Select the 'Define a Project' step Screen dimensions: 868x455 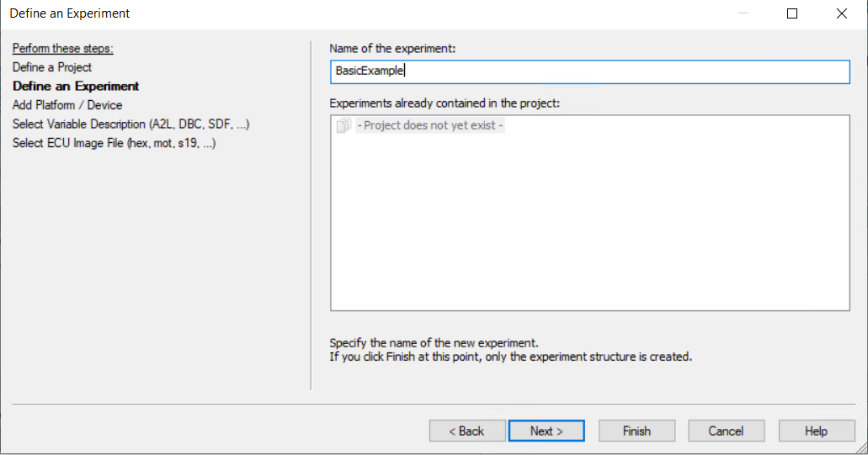click(52, 67)
